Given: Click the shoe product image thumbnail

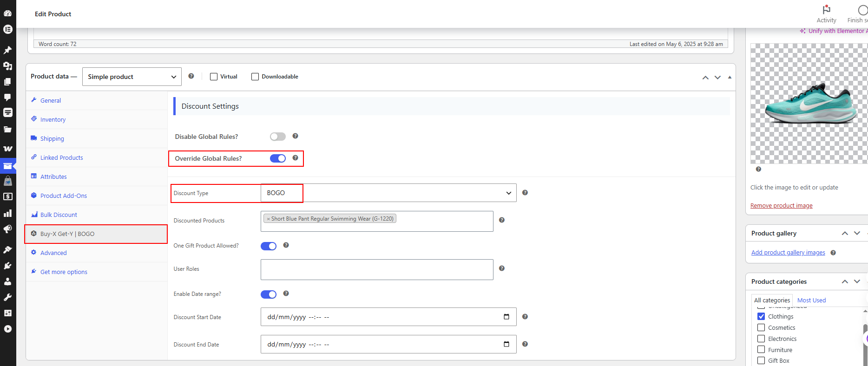Looking at the screenshot, I should (x=809, y=104).
